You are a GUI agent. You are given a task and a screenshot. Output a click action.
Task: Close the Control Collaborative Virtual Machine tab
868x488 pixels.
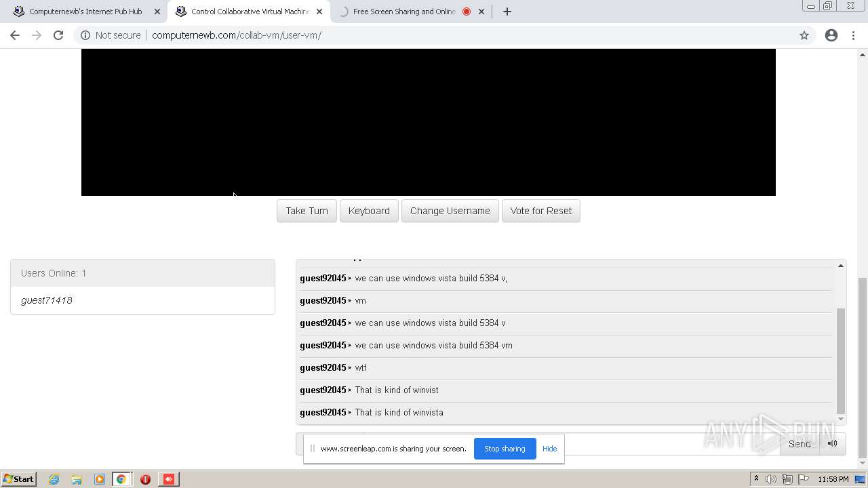point(319,12)
